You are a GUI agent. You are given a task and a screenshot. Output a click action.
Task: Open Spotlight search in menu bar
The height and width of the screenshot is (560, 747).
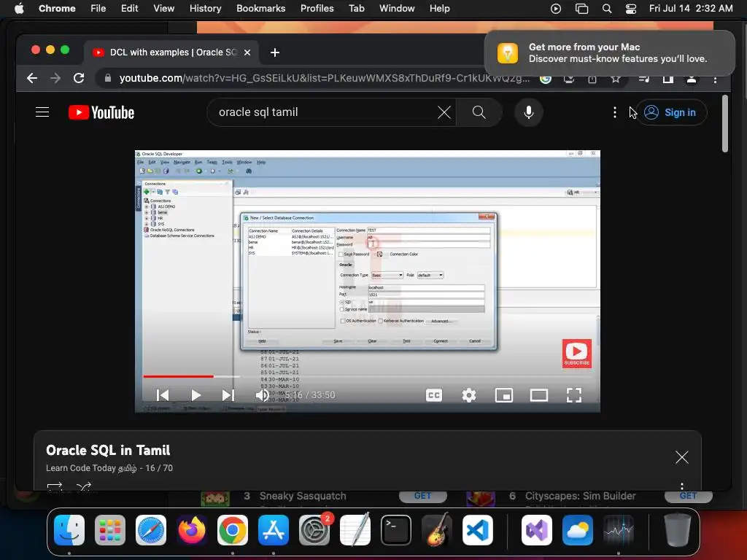click(x=606, y=9)
